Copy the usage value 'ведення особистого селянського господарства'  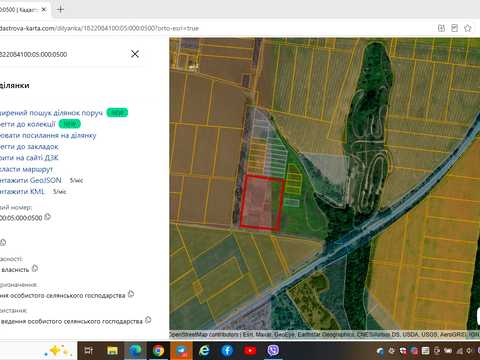coord(148,320)
